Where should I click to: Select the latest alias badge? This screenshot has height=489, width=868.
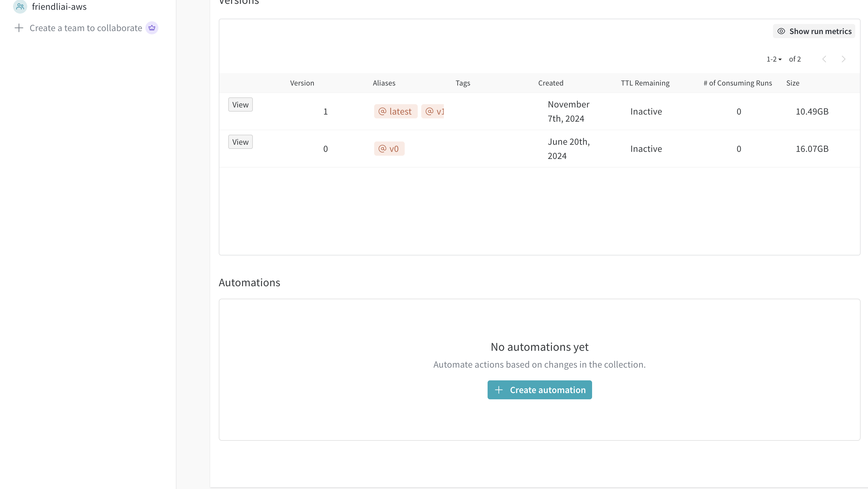(x=396, y=111)
